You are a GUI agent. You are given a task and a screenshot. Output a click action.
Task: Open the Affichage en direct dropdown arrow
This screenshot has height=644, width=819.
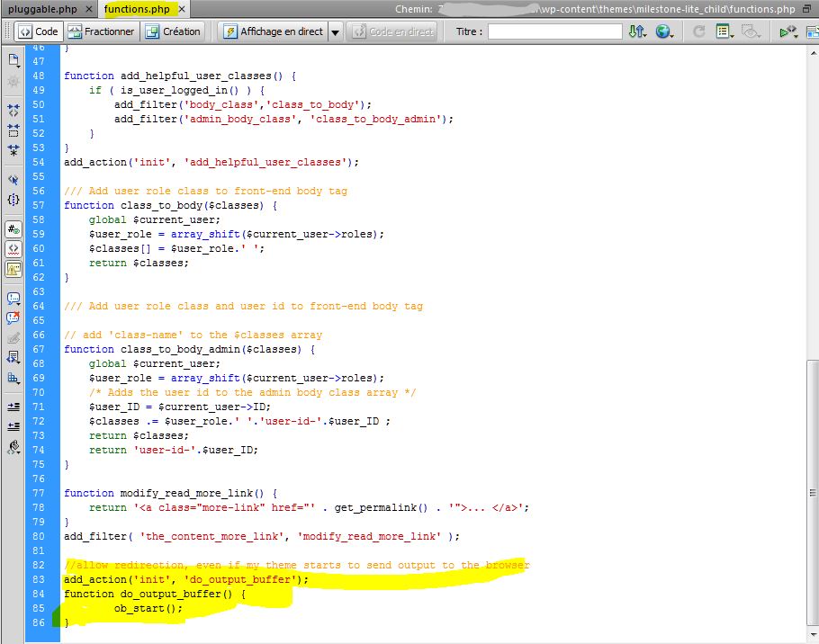click(x=335, y=31)
